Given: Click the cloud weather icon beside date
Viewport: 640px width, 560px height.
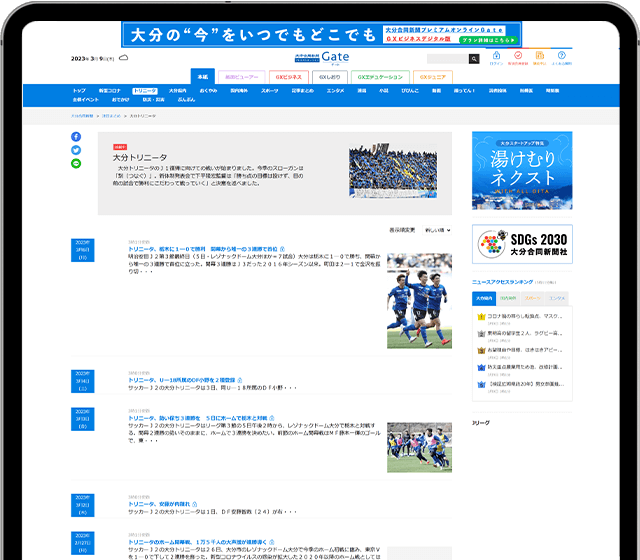Looking at the screenshot, I should point(123,58).
